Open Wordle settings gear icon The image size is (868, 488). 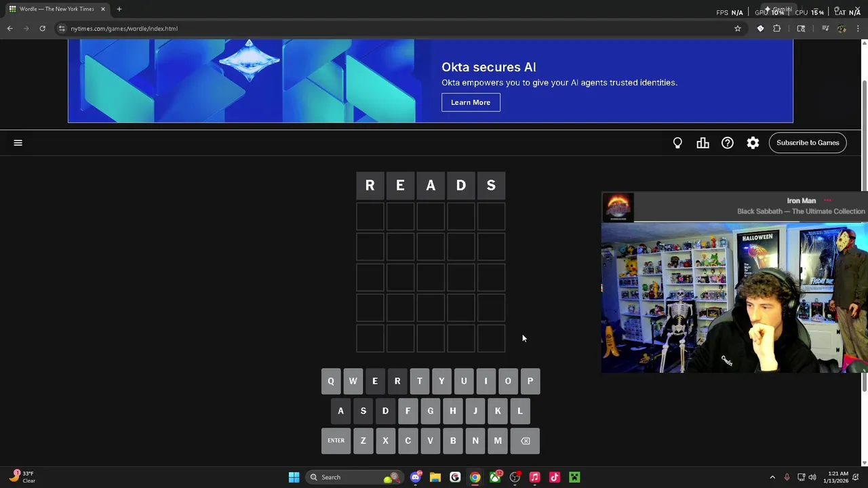753,143
